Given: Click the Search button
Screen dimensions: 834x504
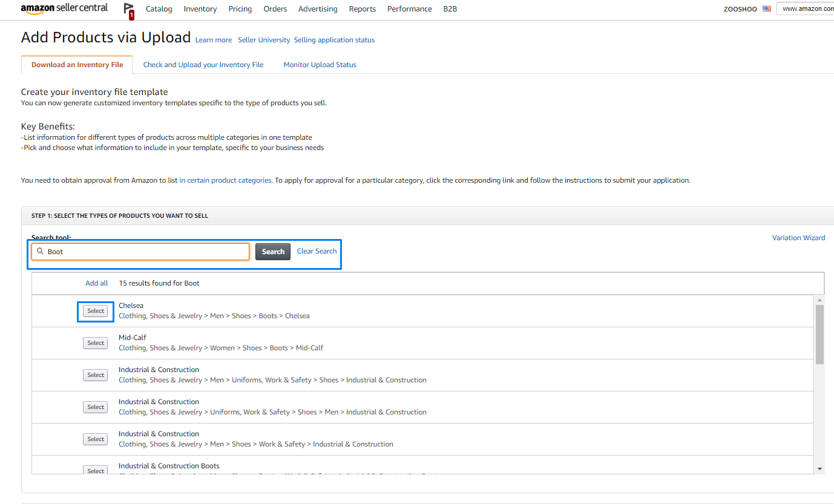Looking at the screenshot, I should (272, 251).
